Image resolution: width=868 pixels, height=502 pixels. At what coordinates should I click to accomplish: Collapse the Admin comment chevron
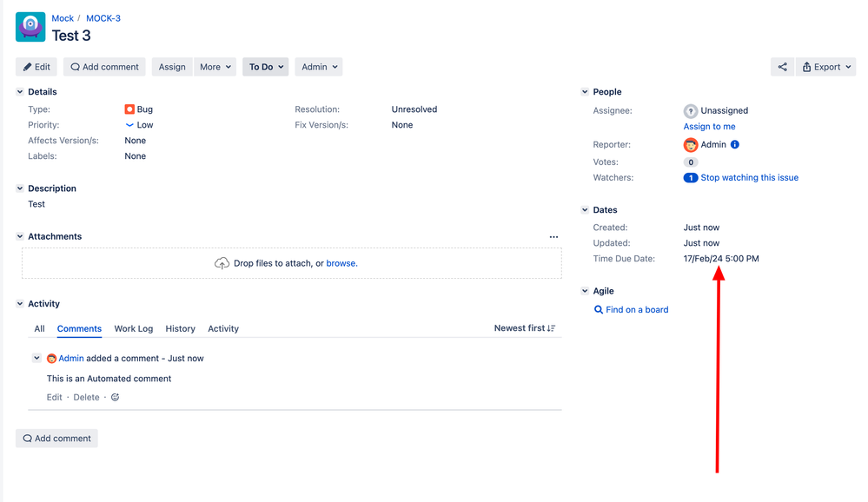[36, 358]
